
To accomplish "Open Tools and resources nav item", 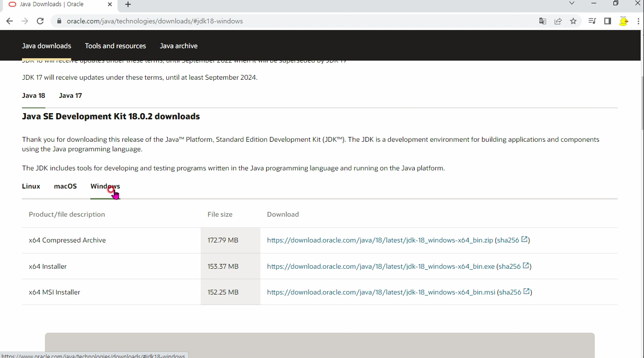I will [115, 46].
